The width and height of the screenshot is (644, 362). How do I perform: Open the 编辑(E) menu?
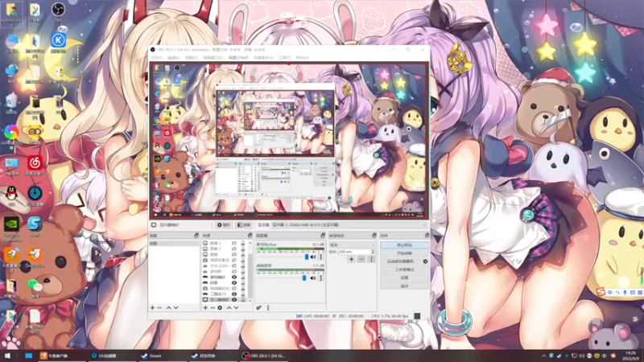pyautogui.click(x=174, y=58)
